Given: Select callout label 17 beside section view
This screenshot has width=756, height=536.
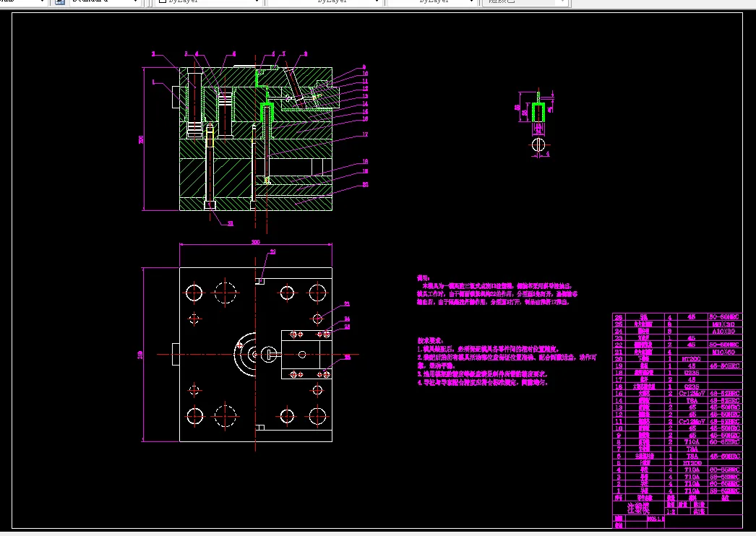Looking at the screenshot, I should tap(365, 134).
